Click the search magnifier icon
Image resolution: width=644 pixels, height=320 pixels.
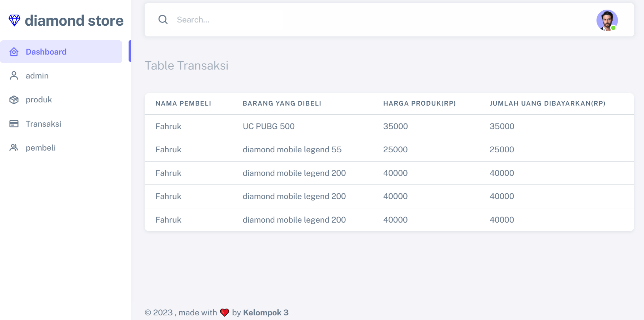pyautogui.click(x=163, y=20)
